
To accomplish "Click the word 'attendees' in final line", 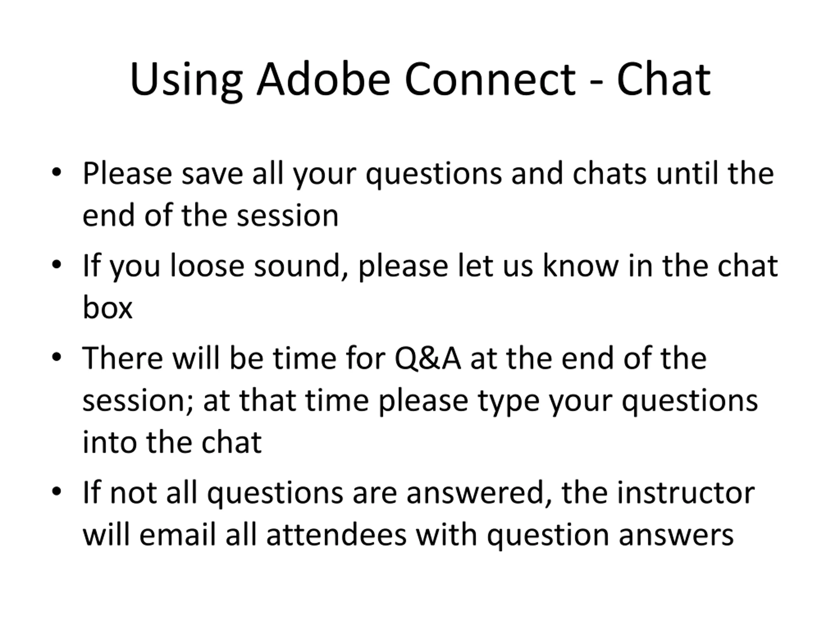I will click(x=336, y=535).
